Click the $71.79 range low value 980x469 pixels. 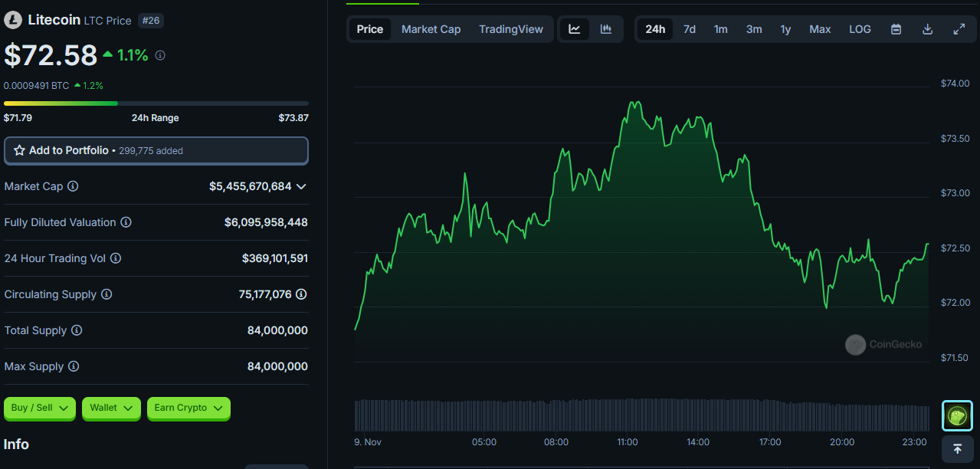tap(18, 118)
